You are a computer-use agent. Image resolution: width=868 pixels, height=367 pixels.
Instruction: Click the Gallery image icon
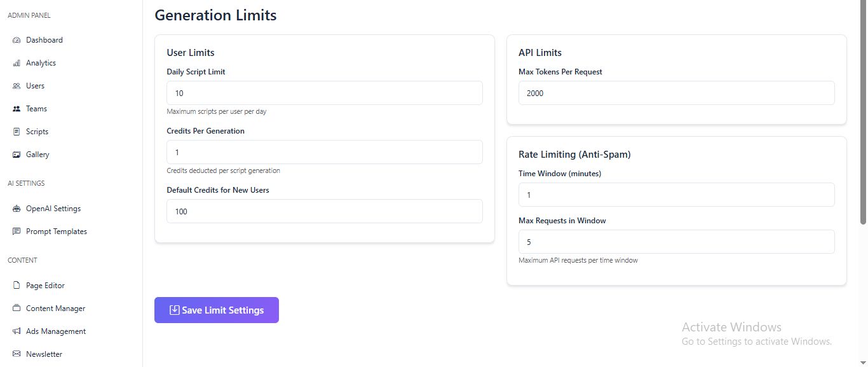17,155
